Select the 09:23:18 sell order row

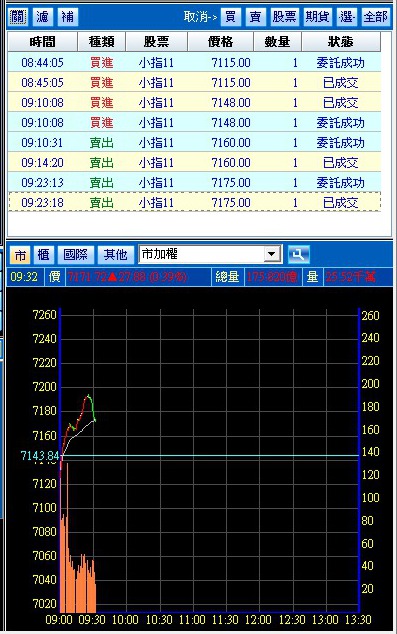tap(194, 202)
